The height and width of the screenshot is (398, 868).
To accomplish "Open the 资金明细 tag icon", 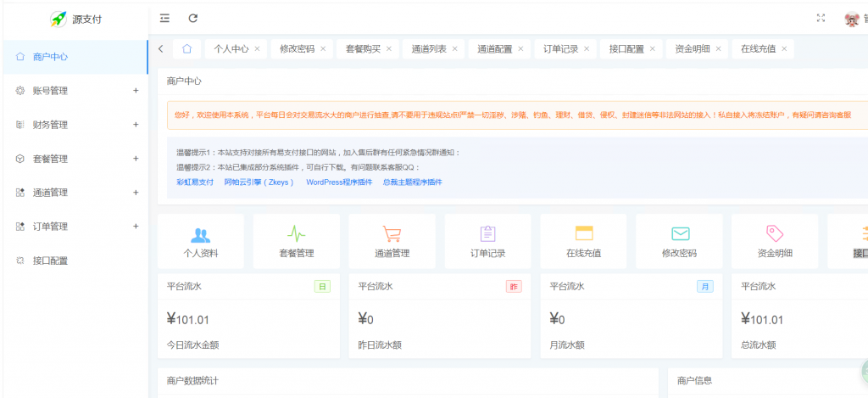I will coord(775,234).
